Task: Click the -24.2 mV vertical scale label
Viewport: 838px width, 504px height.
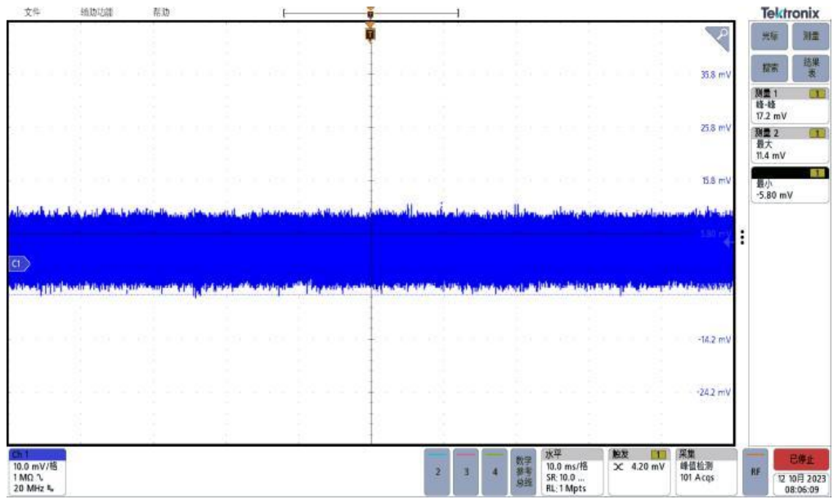Action: coord(715,392)
